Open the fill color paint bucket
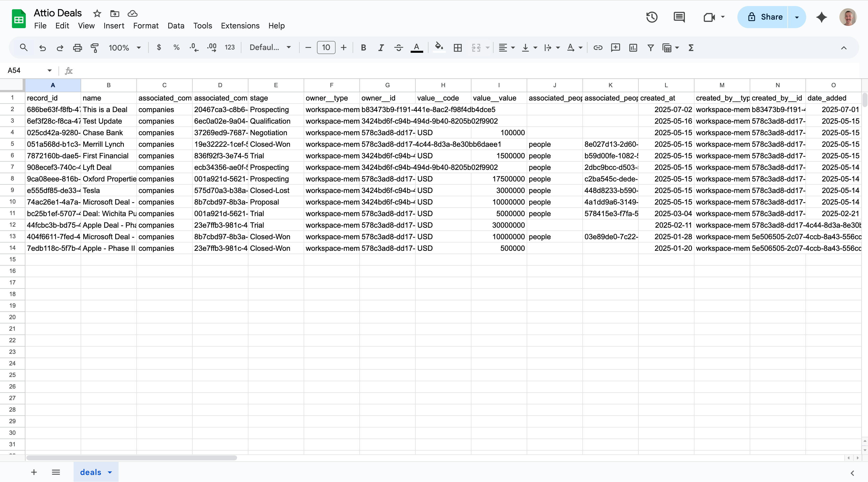This screenshot has width=868, height=482. (439, 47)
